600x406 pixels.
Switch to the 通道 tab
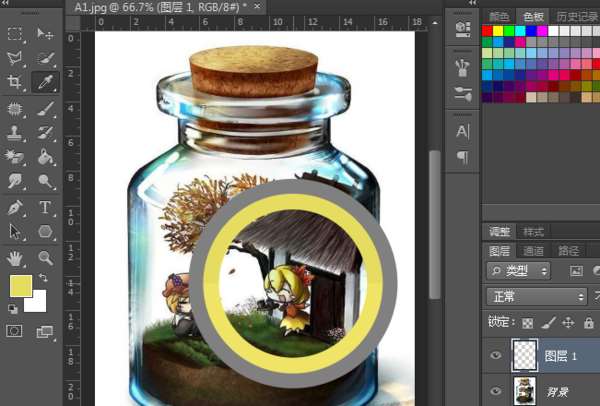coord(533,251)
